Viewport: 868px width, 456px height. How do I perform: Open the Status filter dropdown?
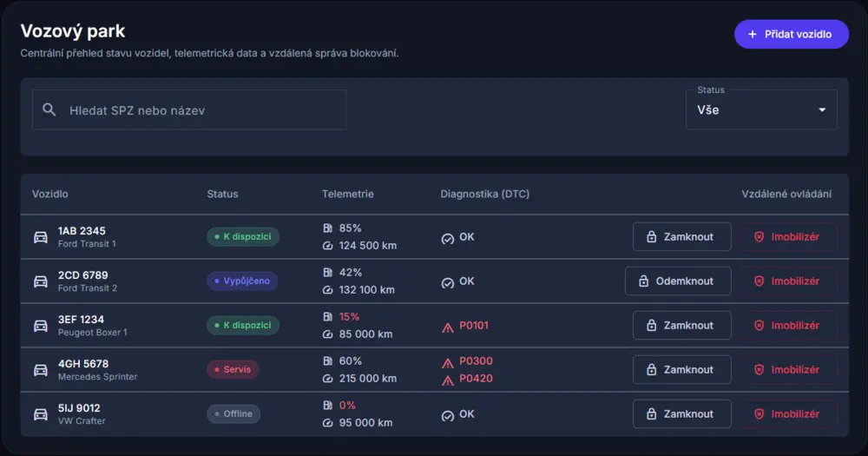pos(760,110)
